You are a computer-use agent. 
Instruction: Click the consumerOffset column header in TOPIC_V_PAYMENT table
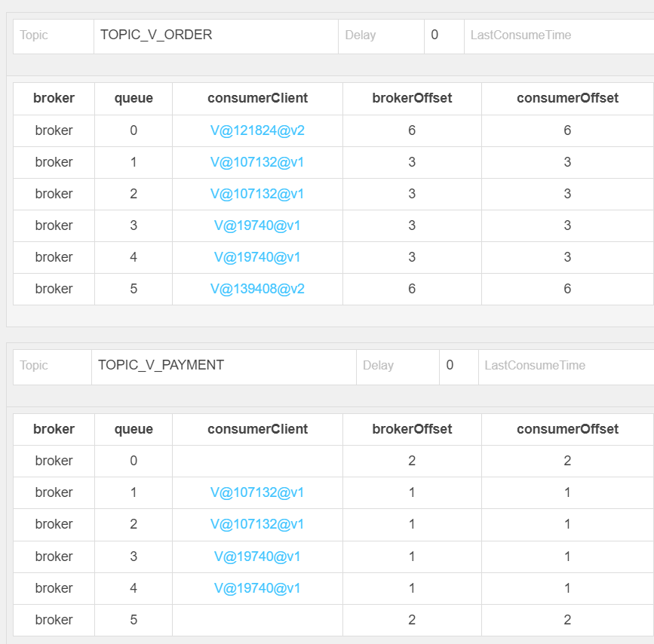[568, 429]
